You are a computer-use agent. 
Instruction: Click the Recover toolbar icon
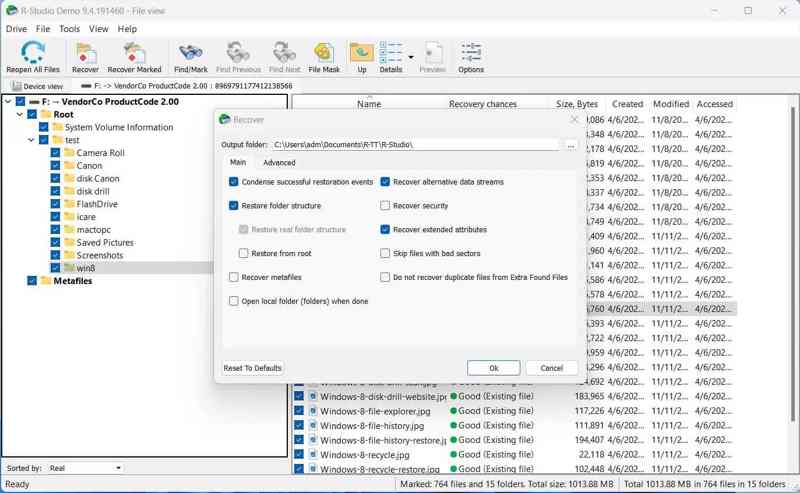[x=85, y=53]
